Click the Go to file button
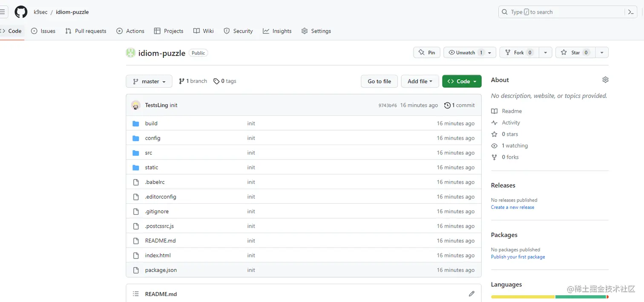 pyautogui.click(x=379, y=81)
